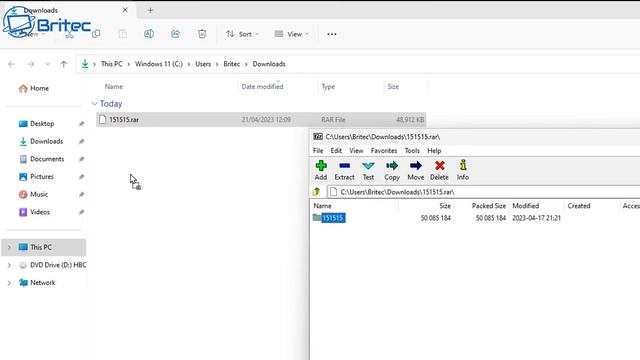Click Britec in the address breadcrumb
Viewport: 640px width, 360px height.
point(231,64)
